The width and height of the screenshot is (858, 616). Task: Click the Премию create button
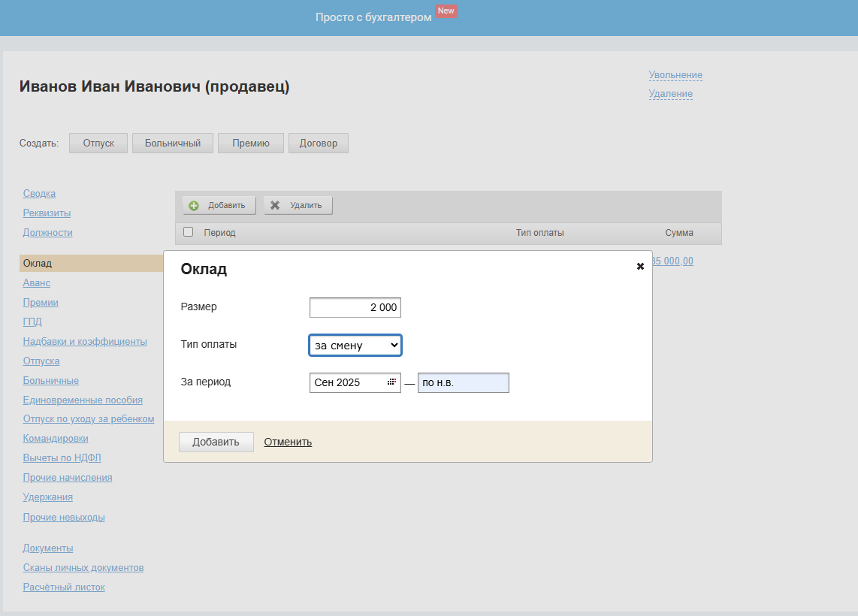click(251, 143)
